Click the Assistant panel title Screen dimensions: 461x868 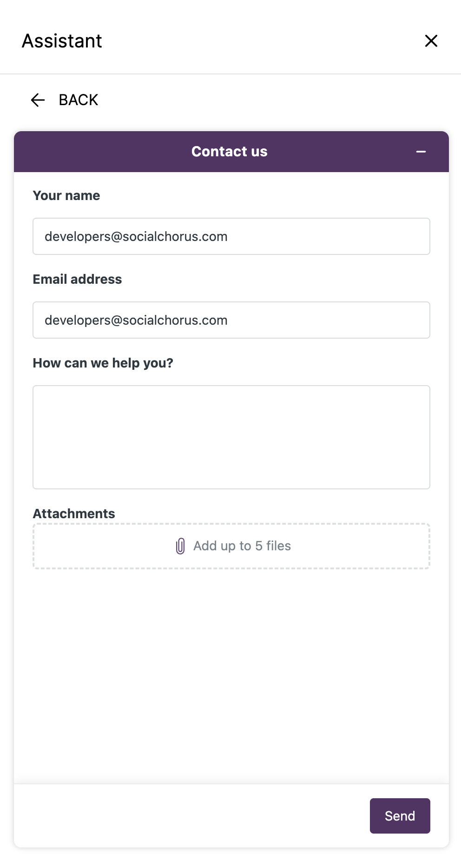coord(62,41)
